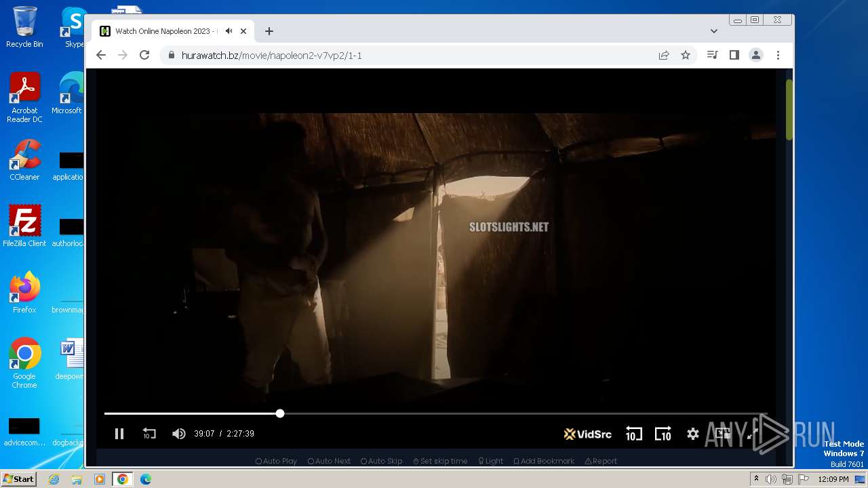Image resolution: width=868 pixels, height=488 pixels.
Task: Open Chrome profile avatar menu
Action: [756, 55]
